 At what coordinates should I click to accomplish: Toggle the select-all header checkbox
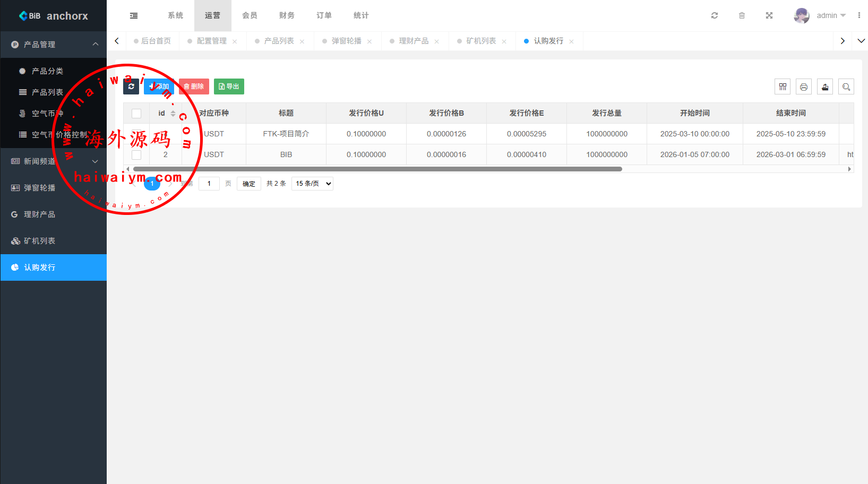(136, 113)
